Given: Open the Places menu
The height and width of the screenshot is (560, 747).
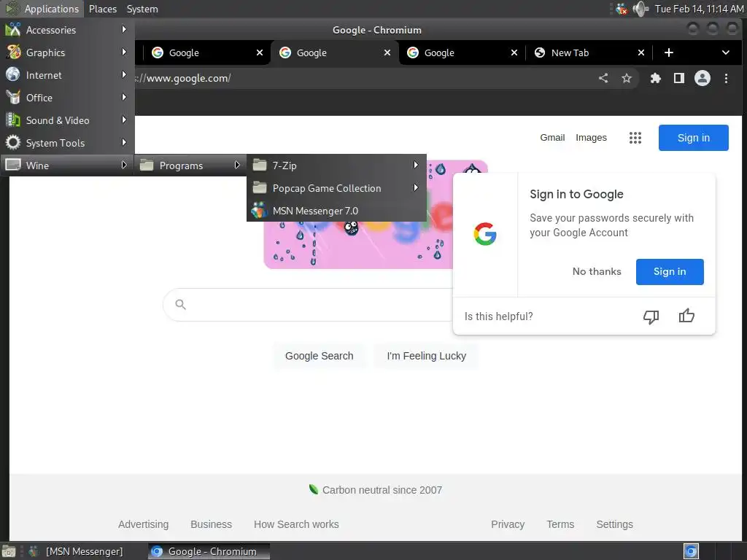Looking at the screenshot, I should (103, 9).
